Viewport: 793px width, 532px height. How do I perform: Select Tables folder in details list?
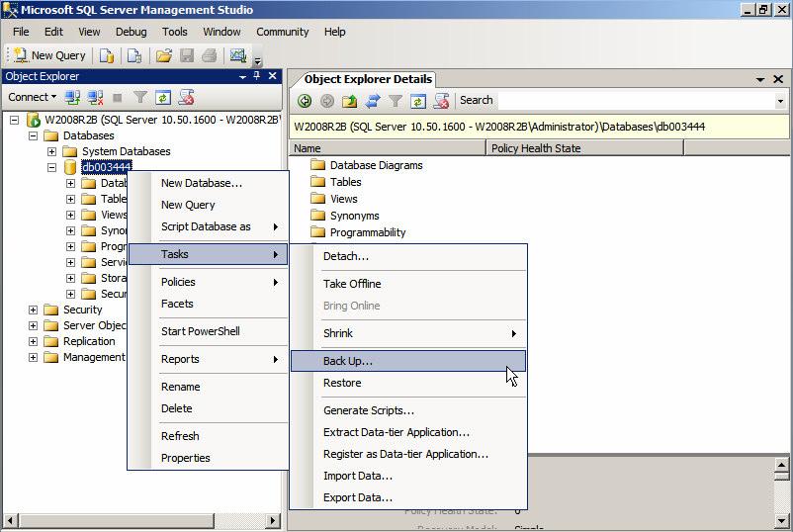336,182
